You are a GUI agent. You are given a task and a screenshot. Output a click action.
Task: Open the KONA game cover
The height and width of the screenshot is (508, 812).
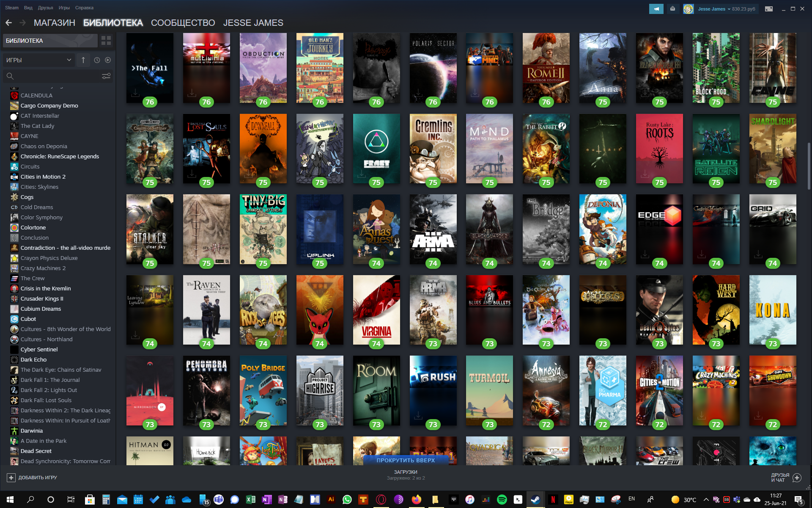(x=773, y=310)
